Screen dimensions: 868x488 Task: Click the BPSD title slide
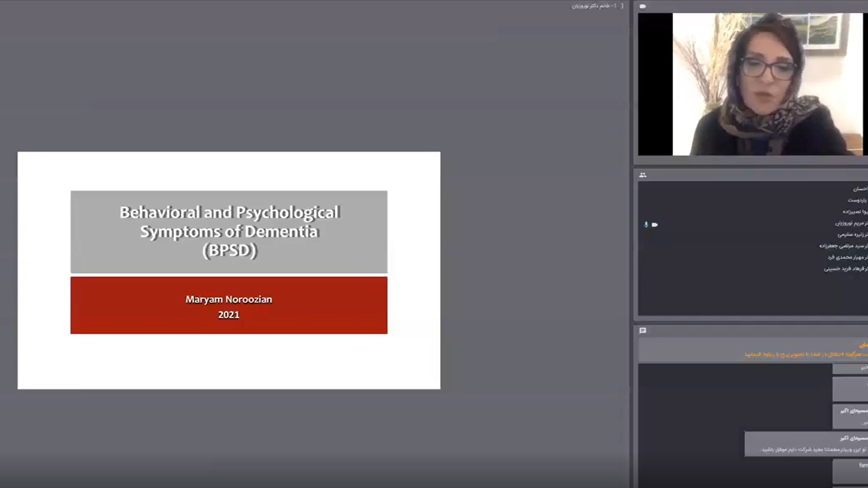click(x=228, y=232)
